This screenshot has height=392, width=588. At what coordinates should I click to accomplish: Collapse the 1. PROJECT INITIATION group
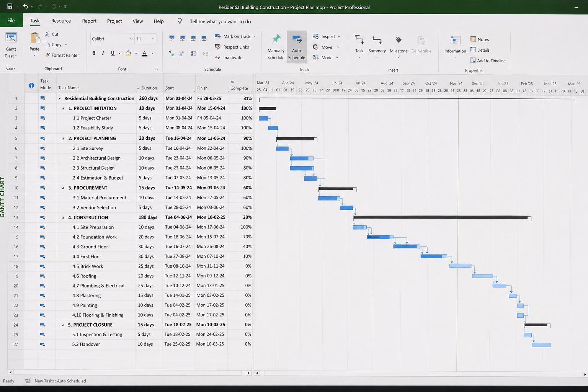point(63,108)
